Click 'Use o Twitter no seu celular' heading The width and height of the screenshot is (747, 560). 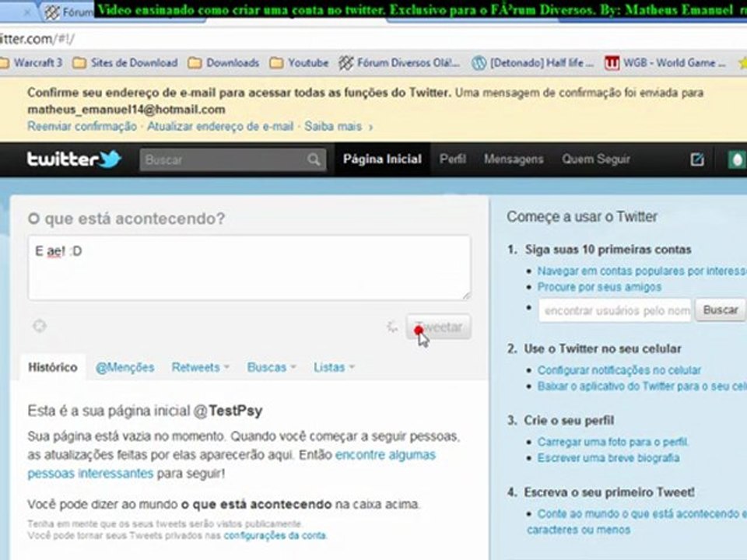(602, 348)
